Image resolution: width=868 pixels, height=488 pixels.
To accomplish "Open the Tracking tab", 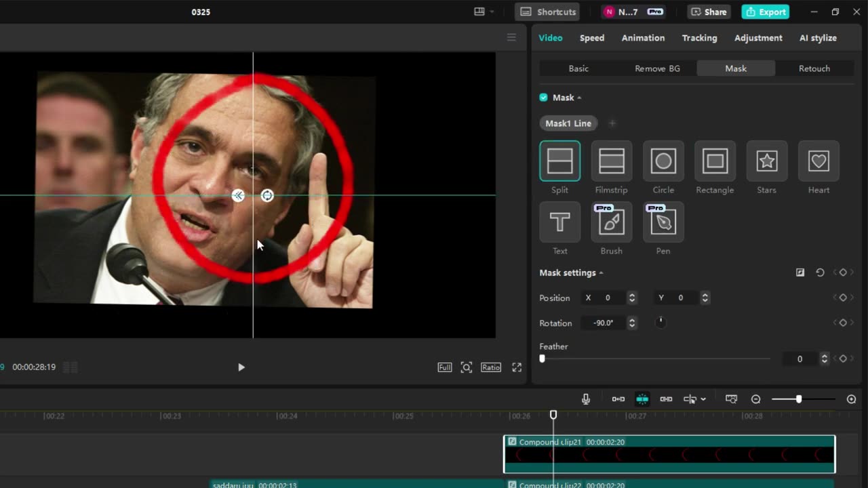I will coord(700,38).
